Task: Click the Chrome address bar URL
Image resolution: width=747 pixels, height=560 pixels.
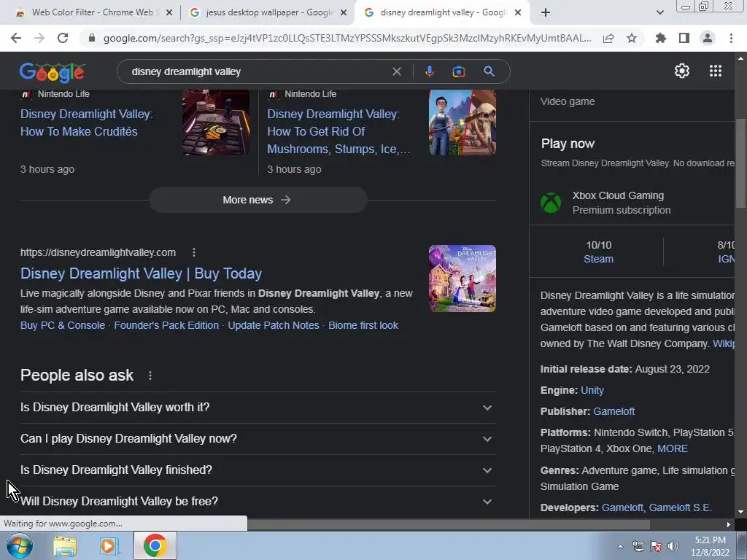Action: click(347, 38)
